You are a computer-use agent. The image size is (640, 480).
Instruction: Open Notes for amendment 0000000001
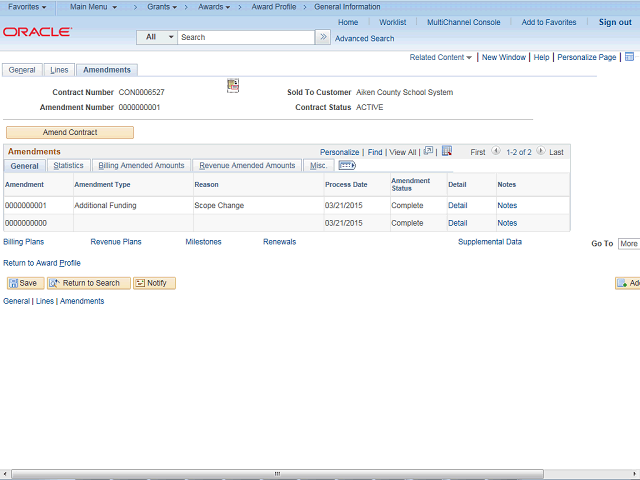tap(507, 205)
